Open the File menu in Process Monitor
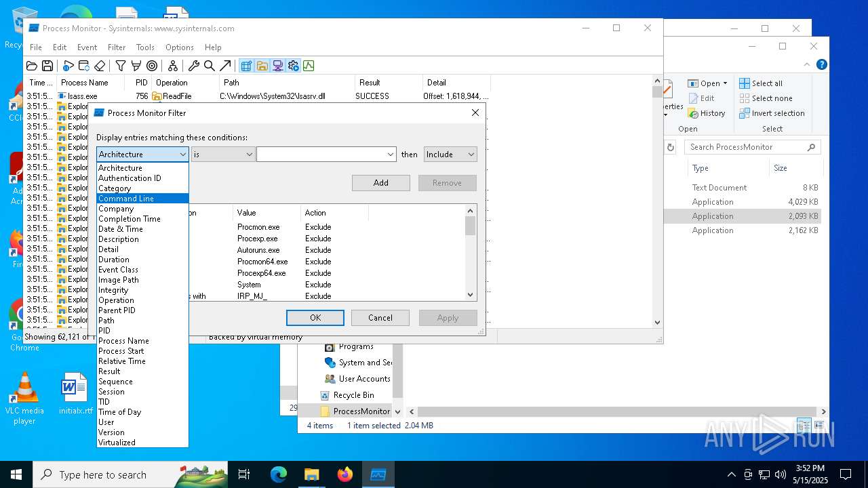The width and height of the screenshot is (868, 488). [36, 47]
